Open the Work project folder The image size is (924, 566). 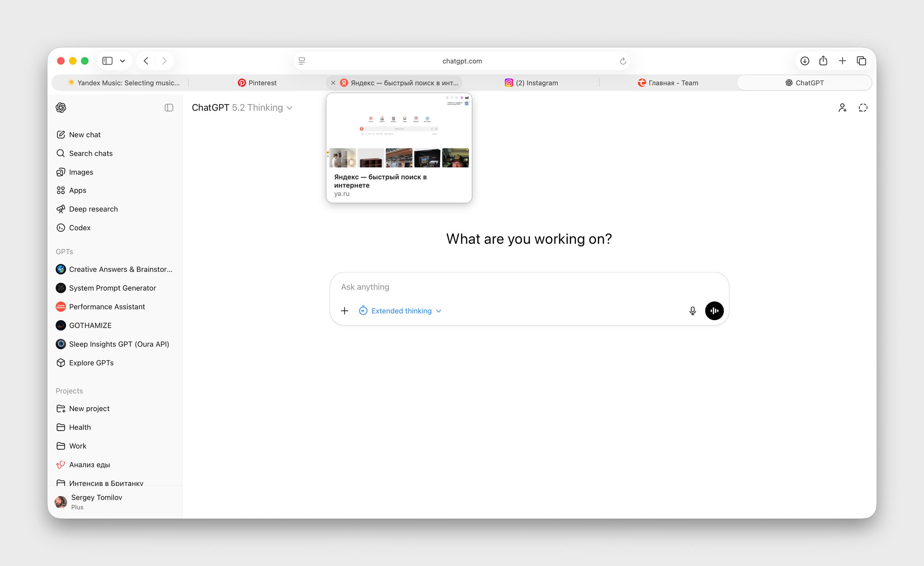click(x=115, y=447)
